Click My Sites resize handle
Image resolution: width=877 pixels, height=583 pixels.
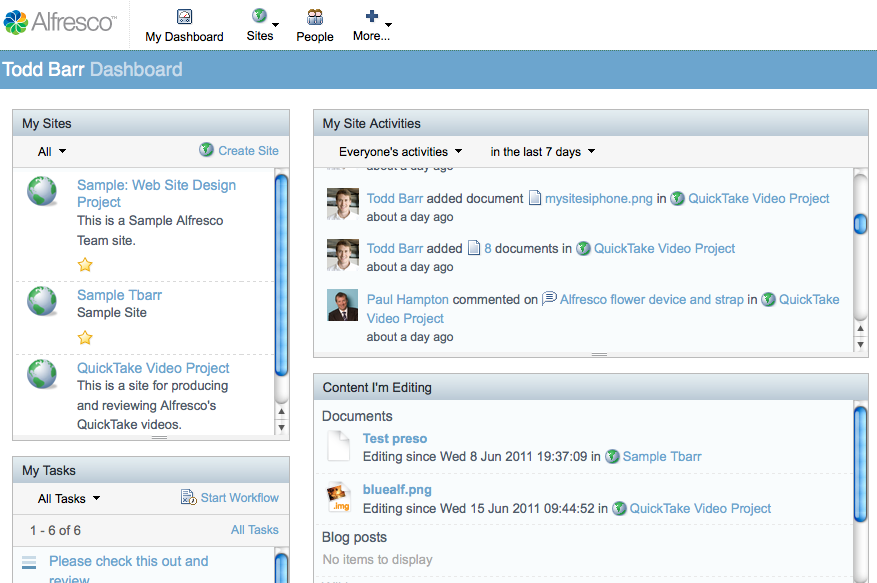159,438
